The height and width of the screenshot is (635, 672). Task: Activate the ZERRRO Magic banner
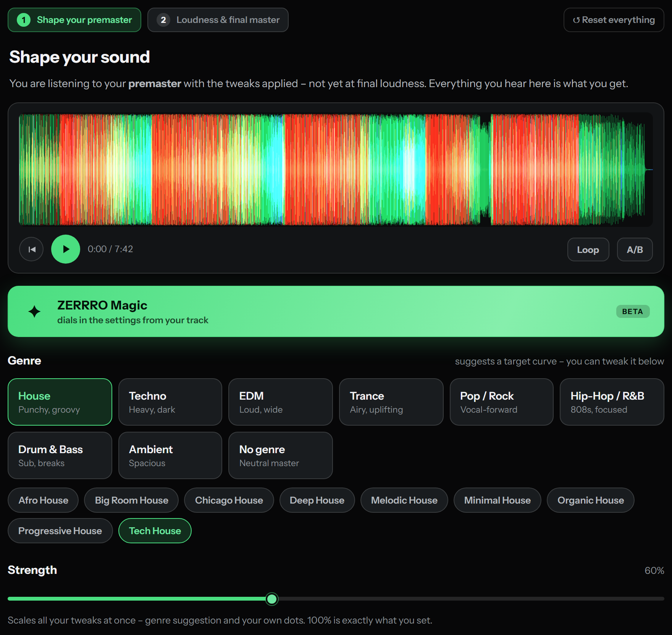pos(336,311)
